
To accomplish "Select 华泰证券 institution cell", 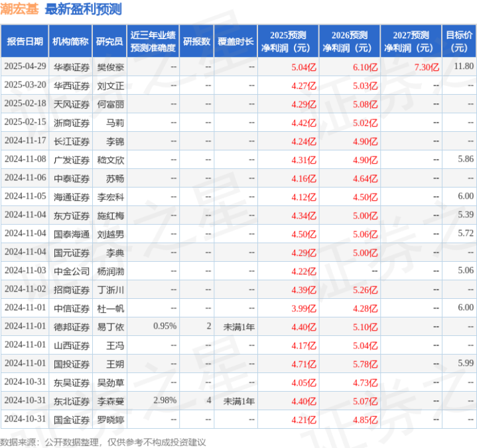I will pos(72,67).
